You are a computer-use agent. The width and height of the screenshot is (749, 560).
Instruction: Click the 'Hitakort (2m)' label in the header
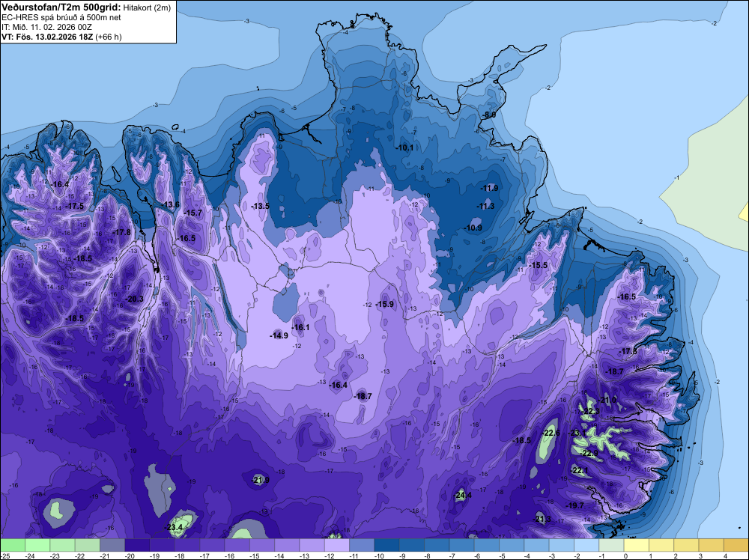147,7
